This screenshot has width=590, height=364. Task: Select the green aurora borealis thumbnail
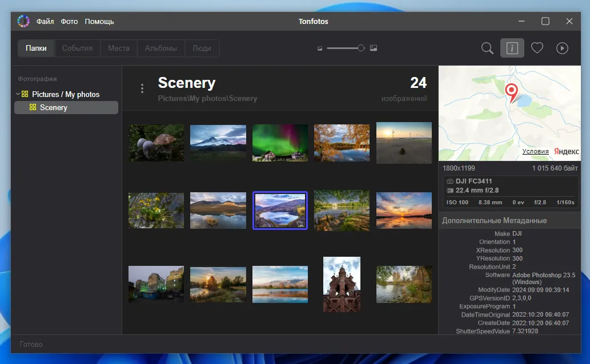[x=280, y=143]
